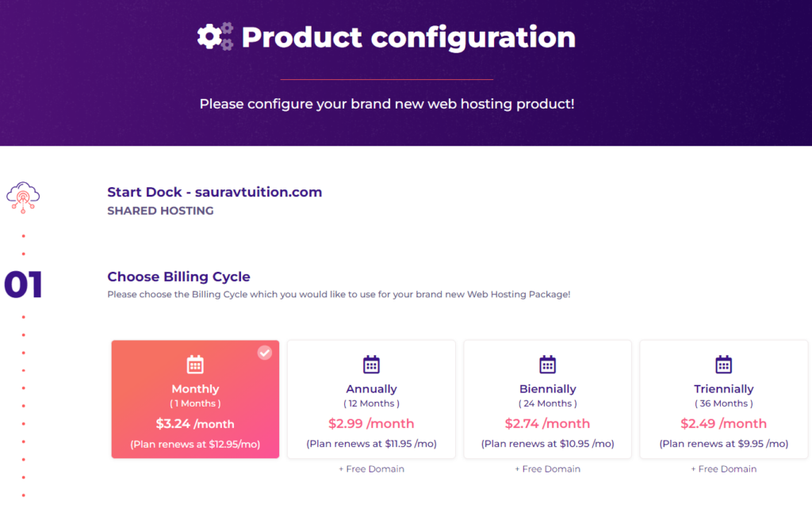Click the 01 step number indicator

click(25, 285)
